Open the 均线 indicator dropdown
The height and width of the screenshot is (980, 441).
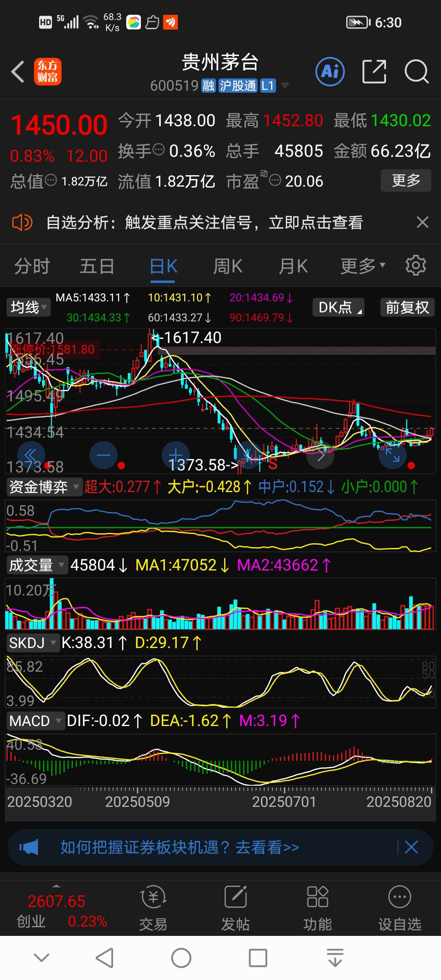29,307
